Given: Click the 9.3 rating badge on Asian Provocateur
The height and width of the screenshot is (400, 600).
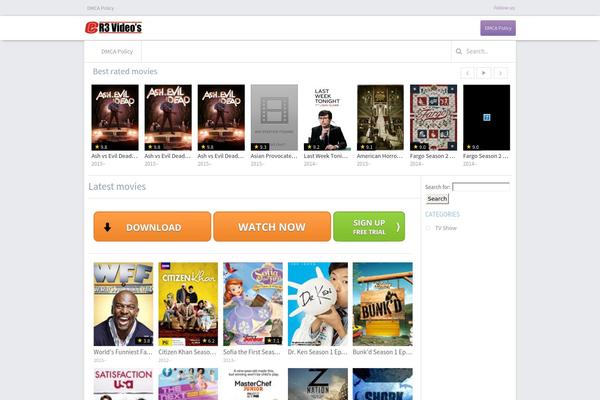Looking at the screenshot, I should [260, 147].
